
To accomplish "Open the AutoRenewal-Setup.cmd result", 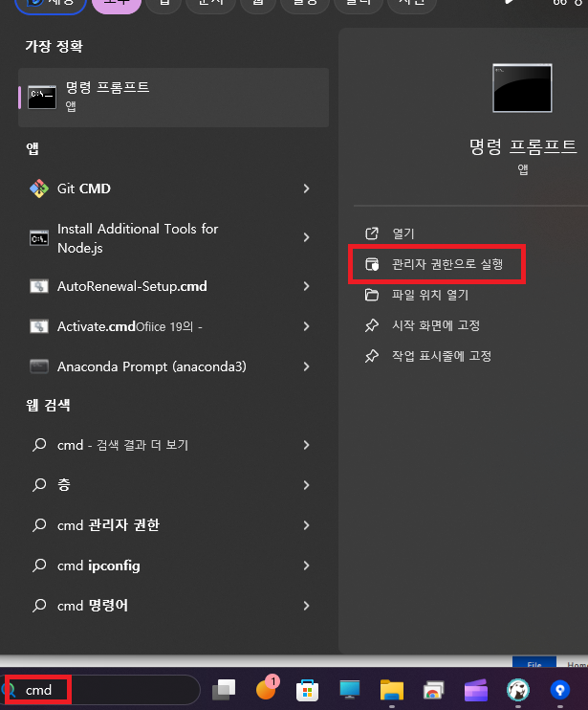I will [x=173, y=286].
